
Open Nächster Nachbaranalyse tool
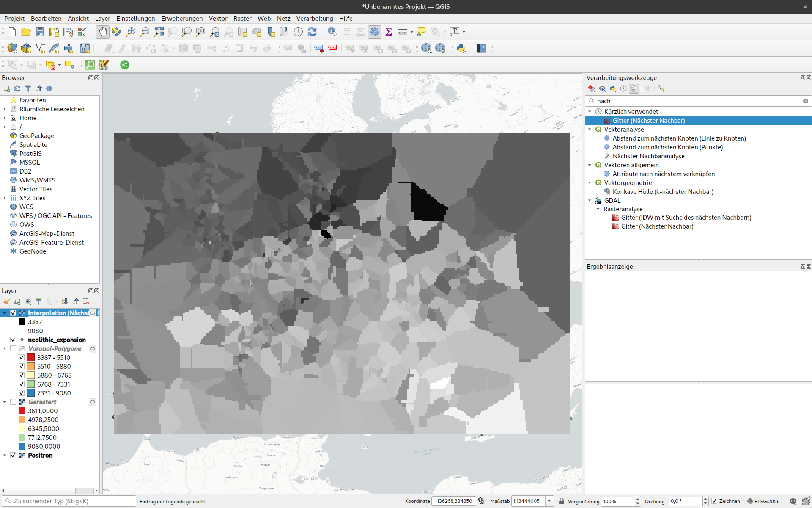tap(648, 156)
